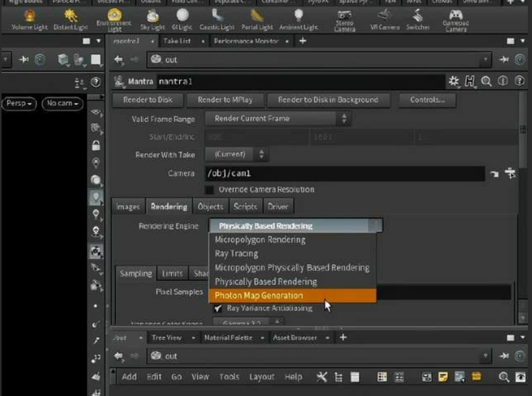
Task: Open the camera operator tree chooser icon
Action: (510, 173)
